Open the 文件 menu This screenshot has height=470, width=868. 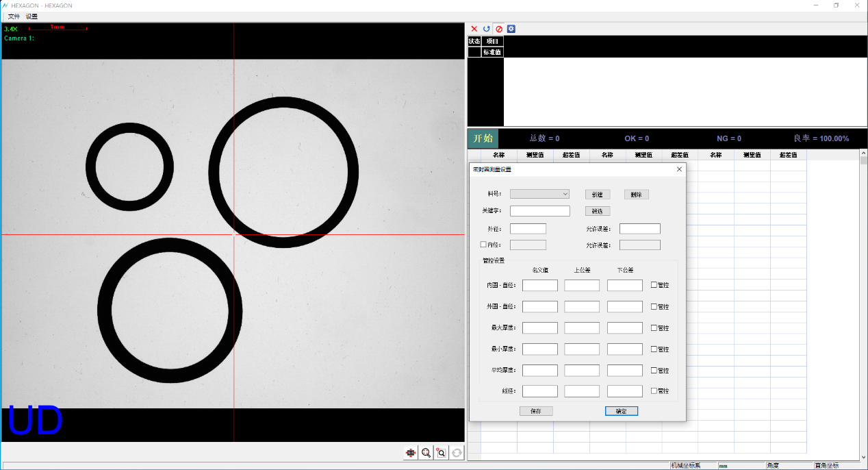tap(13, 16)
